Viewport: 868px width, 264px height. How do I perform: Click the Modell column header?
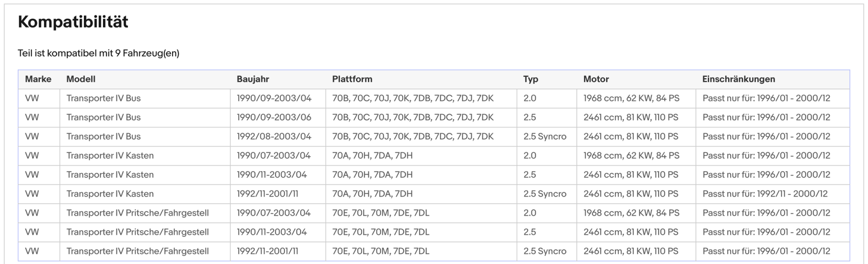[x=81, y=79]
